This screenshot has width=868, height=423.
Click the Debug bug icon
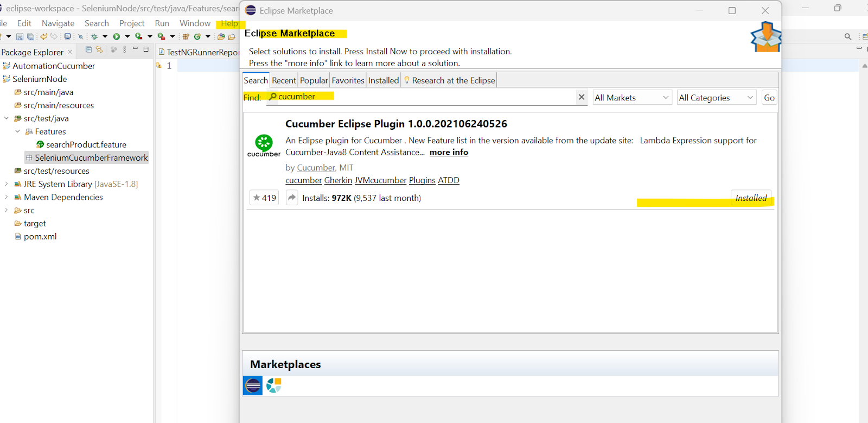(94, 36)
